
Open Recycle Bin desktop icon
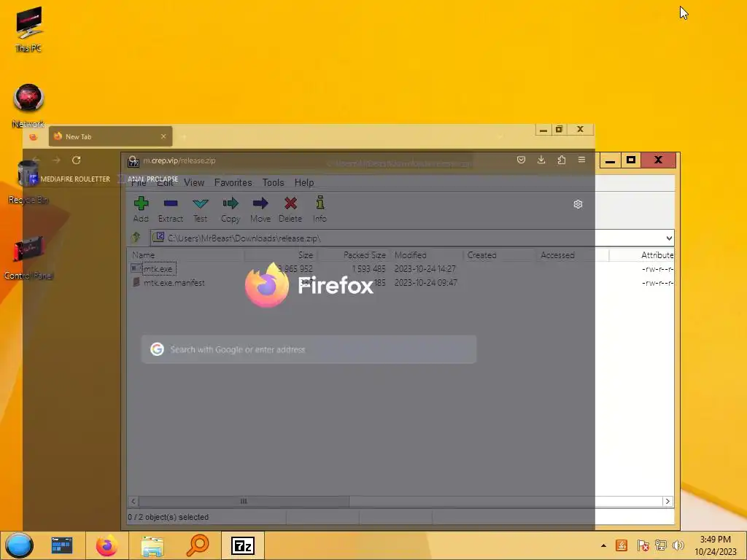tap(28, 182)
